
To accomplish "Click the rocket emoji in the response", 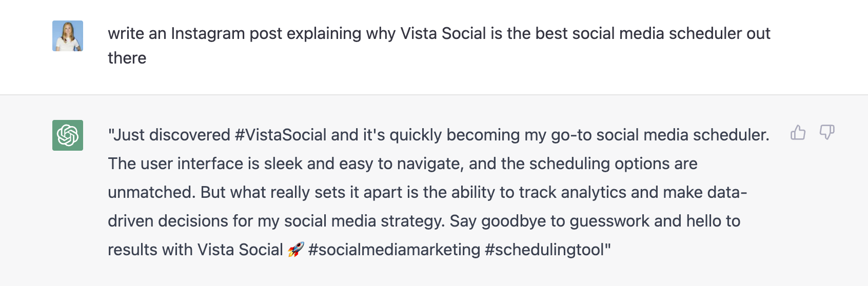I will pyautogui.click(x=296, y=250).
